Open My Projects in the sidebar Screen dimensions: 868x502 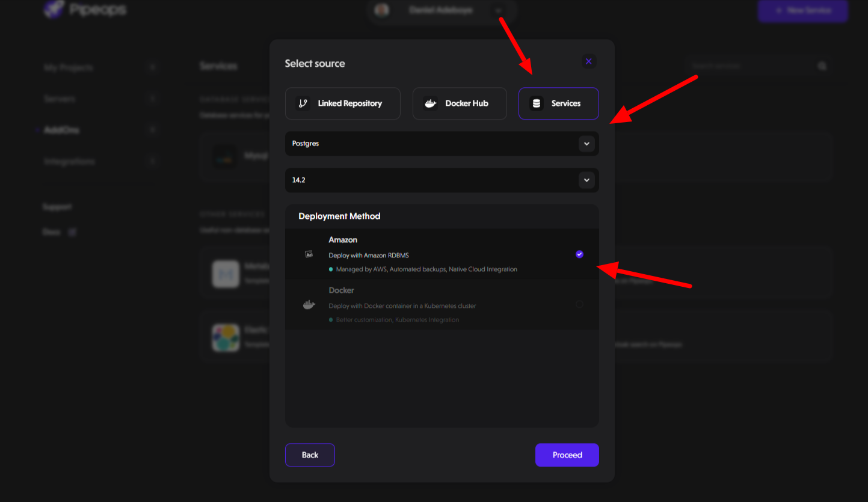[x=69, y=67]
